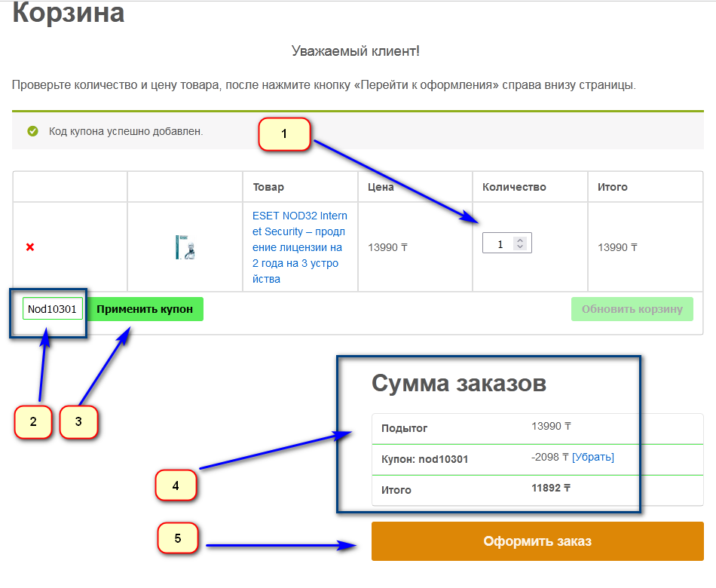This screenshot has height=588, width=716.
Task: Click the discount amount -2098 ₸
Action: [x=550, y=457]
